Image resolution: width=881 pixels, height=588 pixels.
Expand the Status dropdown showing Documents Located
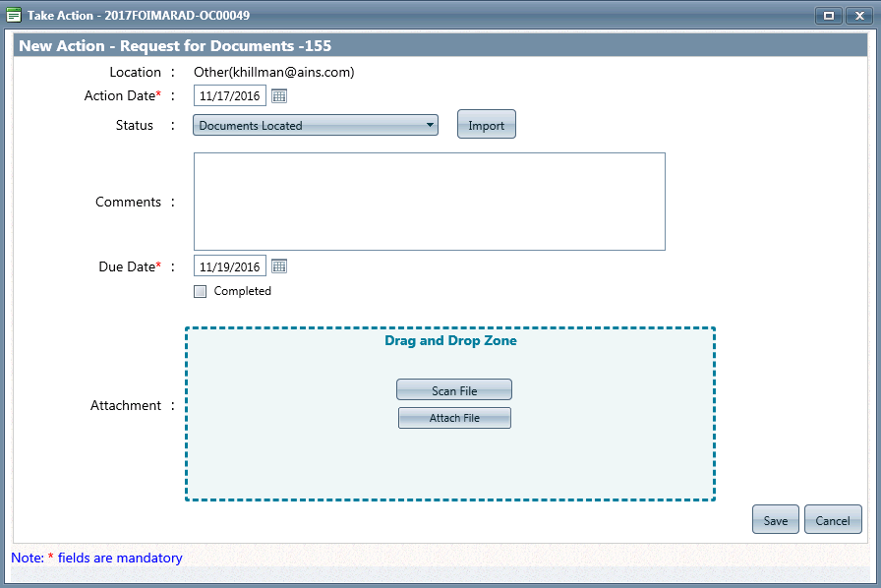pyautogui.click(x=316, y=125)
